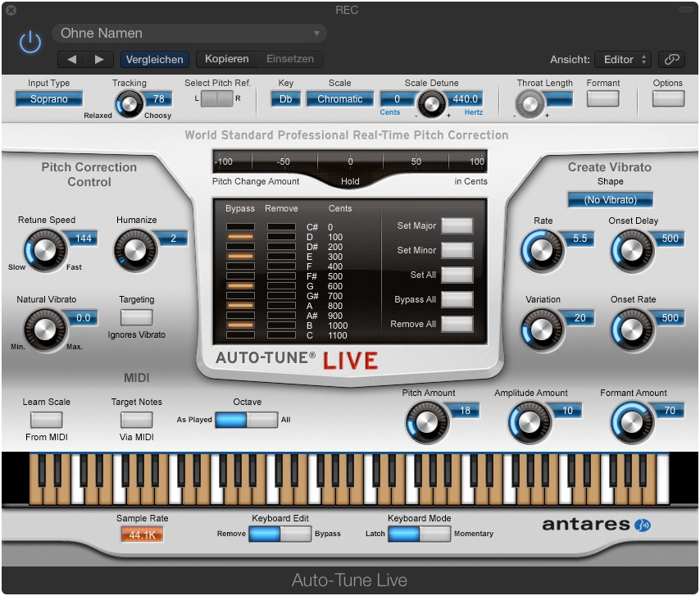This screenshot has height=596, width=700.
Task: Click the Bypass All button
Action: [457, 299]
